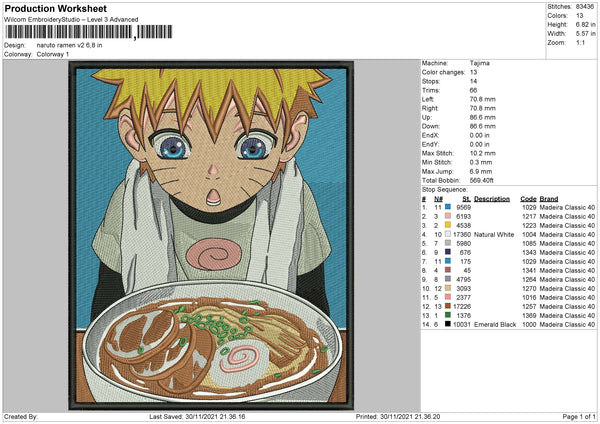Choose the tan swatch for code 1270
The image size is (600, 424).
click(448, 288)
